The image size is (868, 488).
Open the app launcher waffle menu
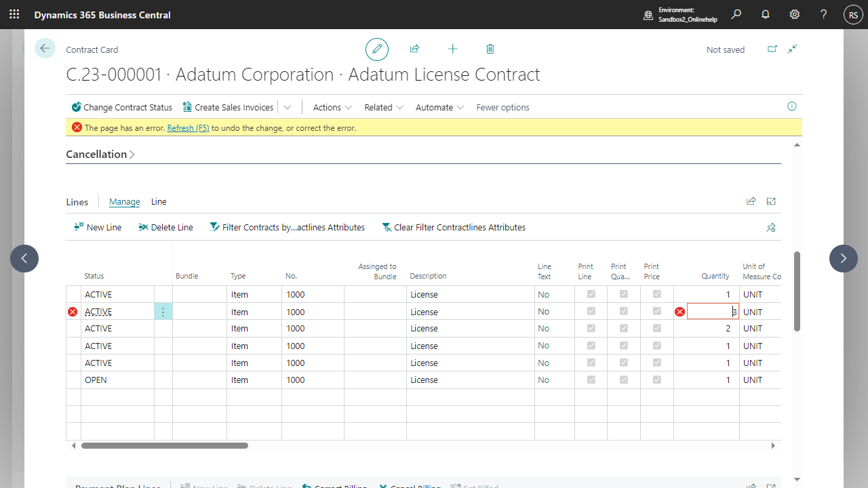(14, 14)
